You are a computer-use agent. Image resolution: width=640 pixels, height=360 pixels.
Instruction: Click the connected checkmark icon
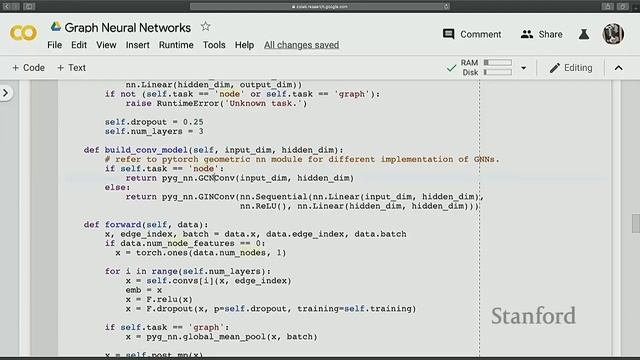coord(451,68)
